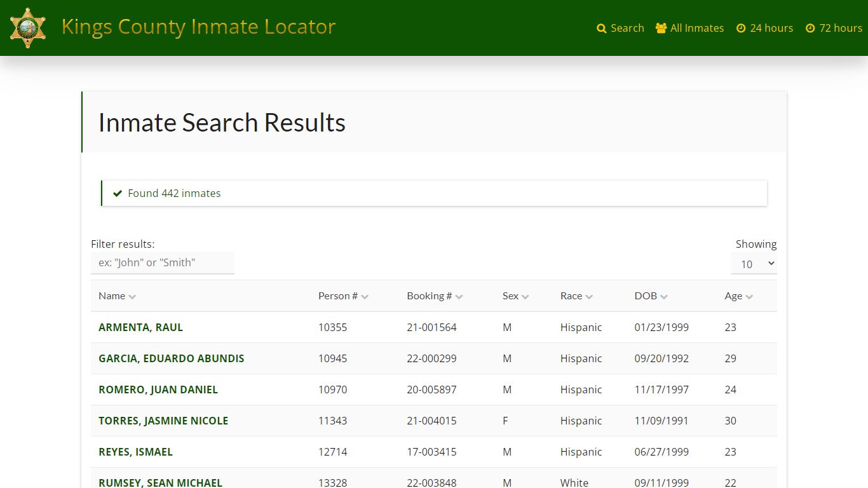This screenshot has width=868, height=488.
Task: Focus the Filter results input field
Action: [x=163, y=262]
